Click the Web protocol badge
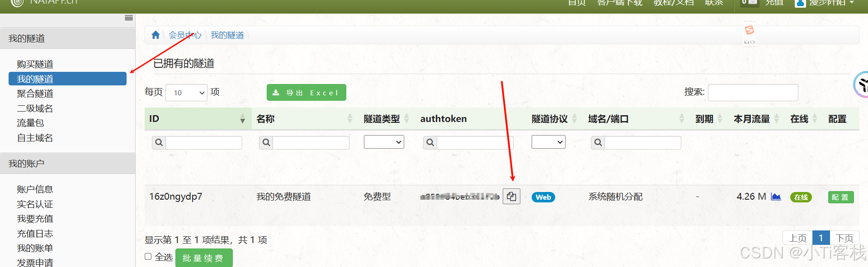Screen dimensions: 868x267 coord(543,197)
